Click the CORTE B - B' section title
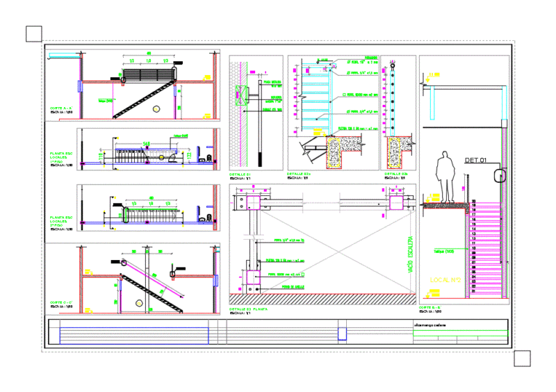This screenshot has width=556, height=392. tap(430, 308)
